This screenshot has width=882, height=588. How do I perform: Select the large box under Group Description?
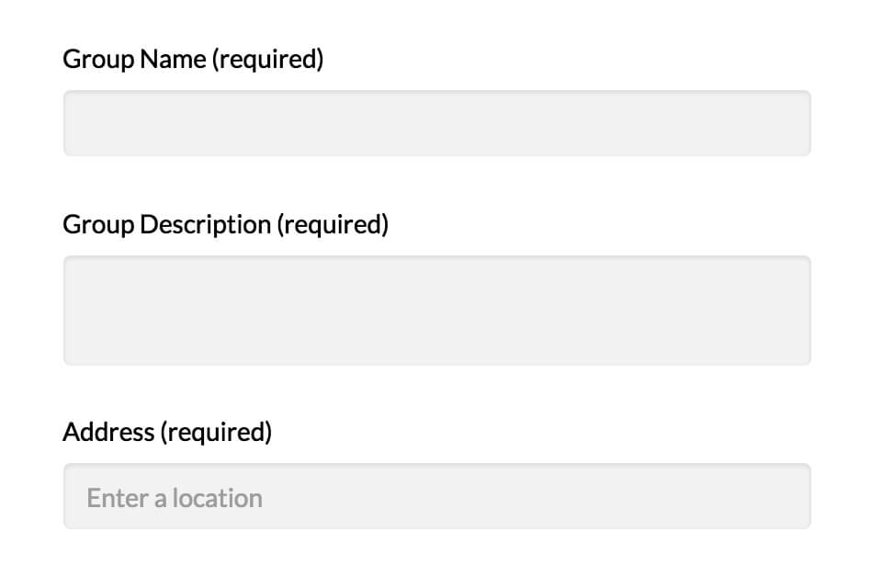[436, 311]
